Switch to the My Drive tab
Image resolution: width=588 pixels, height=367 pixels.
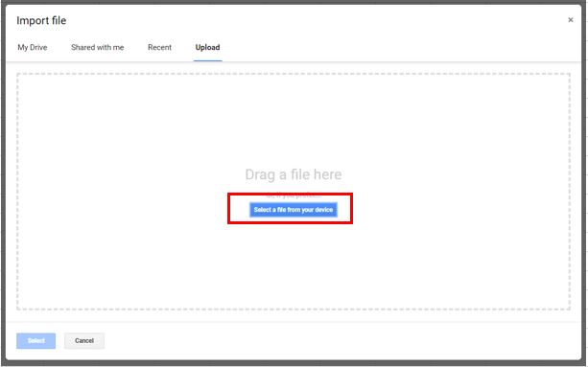point(33,48)
